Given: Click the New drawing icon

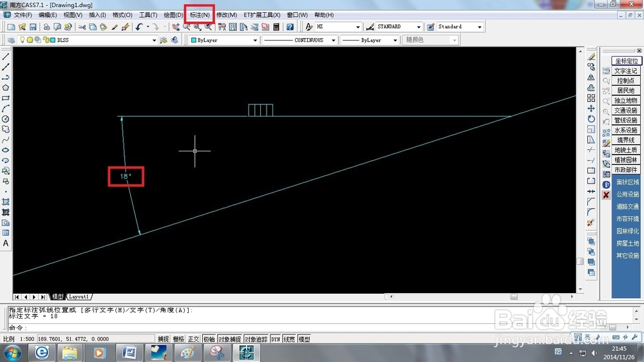Looking at the screenshot, I should point(11,27).
